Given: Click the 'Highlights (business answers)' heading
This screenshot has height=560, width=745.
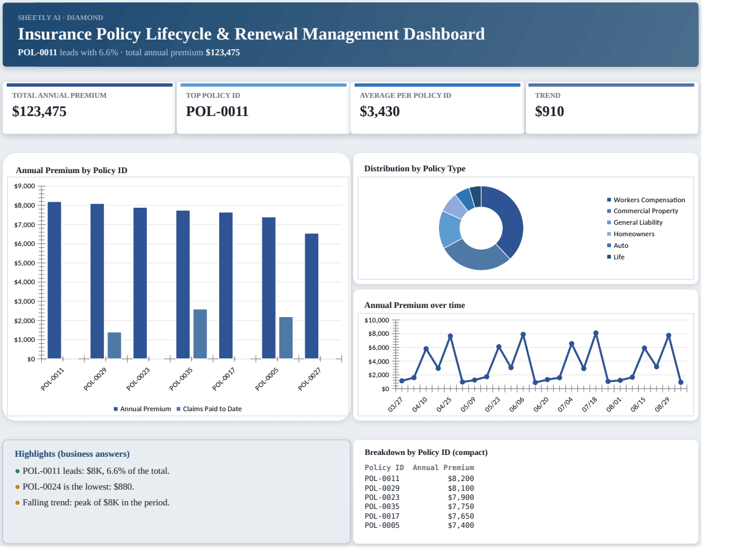Looking at the screenshot, I should pos(72,454).
